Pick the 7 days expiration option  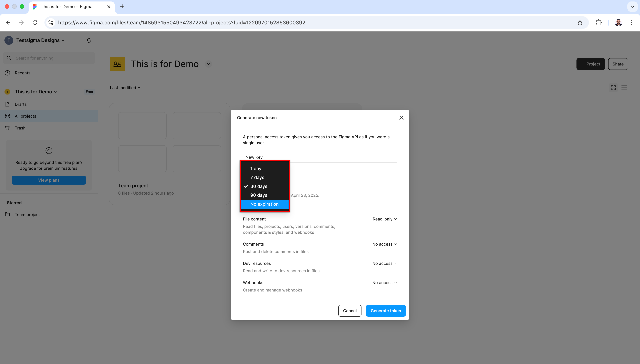coord(257,178)
